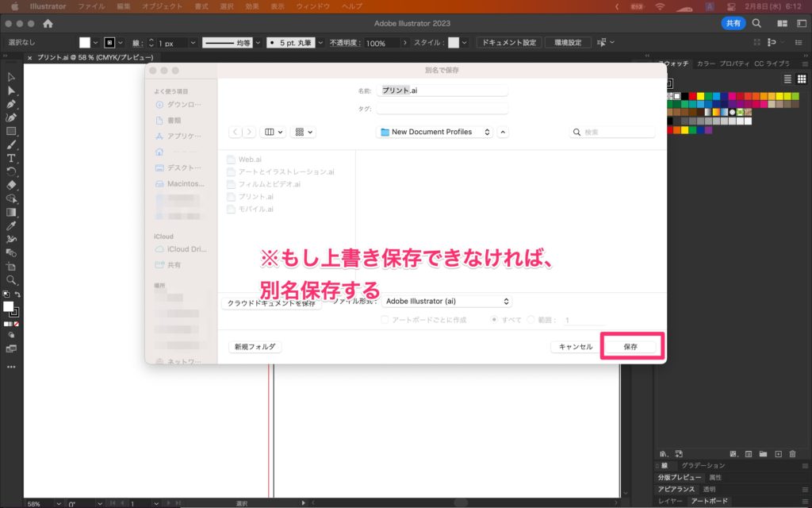Open the ファイル menu in menu bar
812x508 pixels.
(90, 6)
